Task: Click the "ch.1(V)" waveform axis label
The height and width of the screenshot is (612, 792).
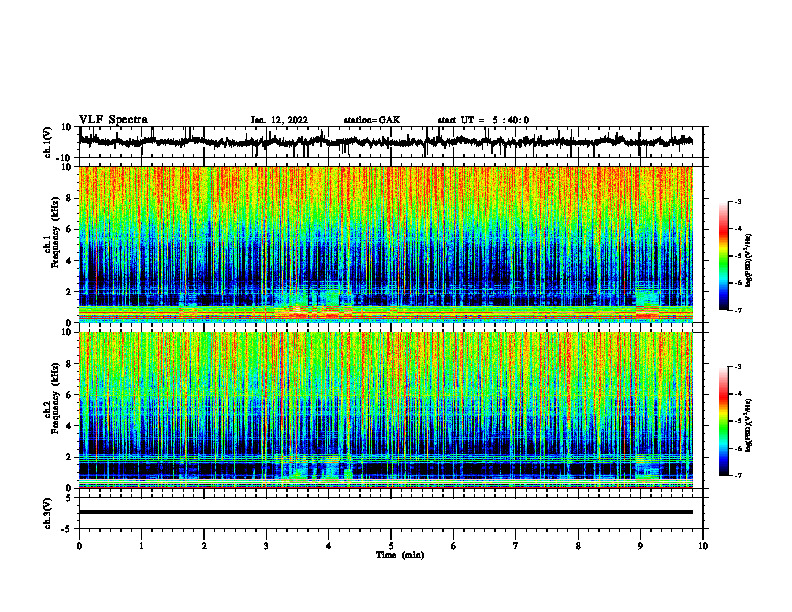Action: [48, 142]
